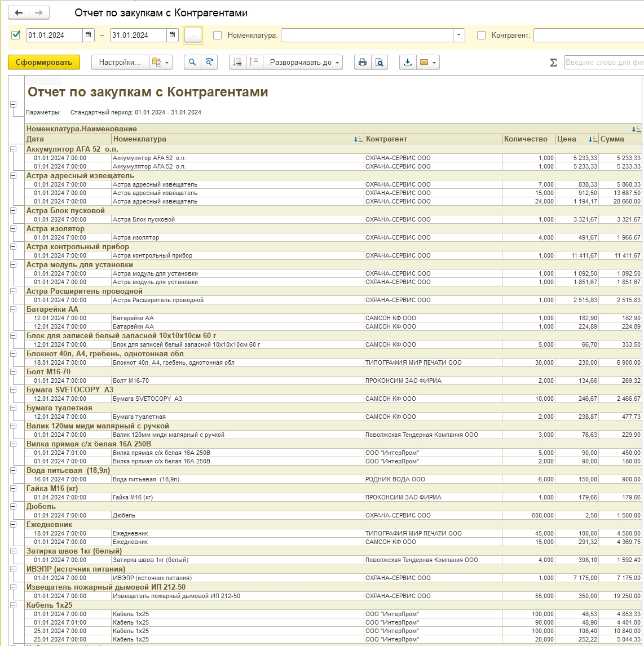The image size is (644, 646).
Task: Collapse the Вода питьевая (18,9л) group
Action: click(x=13, y=471)
